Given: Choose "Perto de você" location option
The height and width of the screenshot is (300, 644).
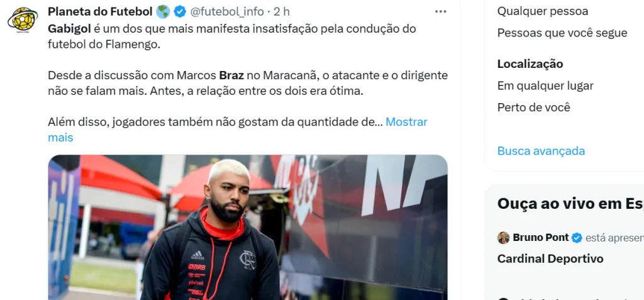Looking at the screenshot, I should coord(534,108).
